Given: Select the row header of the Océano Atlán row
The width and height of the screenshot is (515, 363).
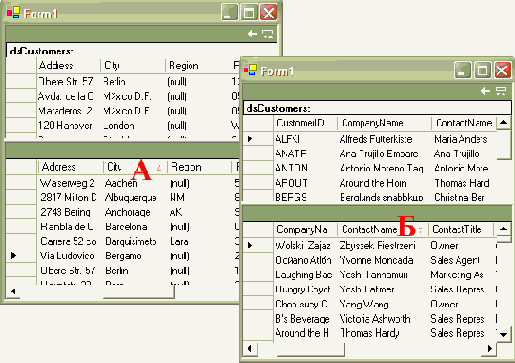Looking at the screenshot, I should (x=258, y=260).
